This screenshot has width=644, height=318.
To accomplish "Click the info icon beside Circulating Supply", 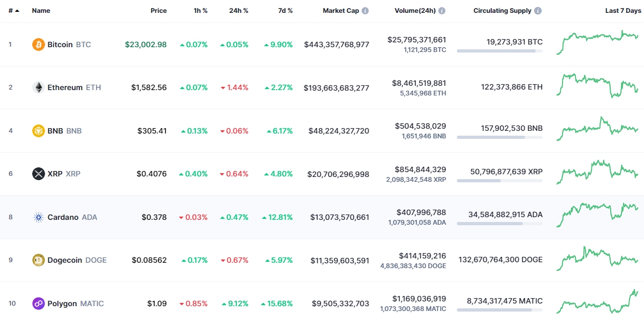I will pos(538,11).
